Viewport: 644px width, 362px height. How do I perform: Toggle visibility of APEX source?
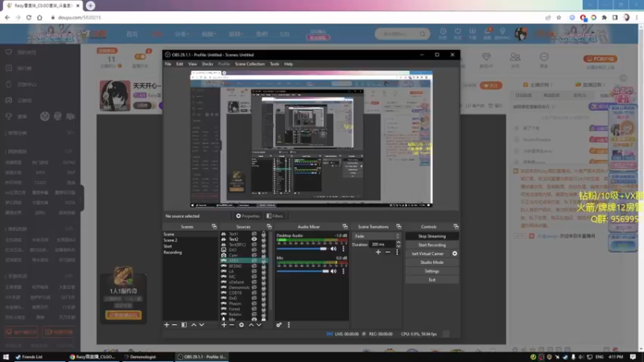point(254,261)
